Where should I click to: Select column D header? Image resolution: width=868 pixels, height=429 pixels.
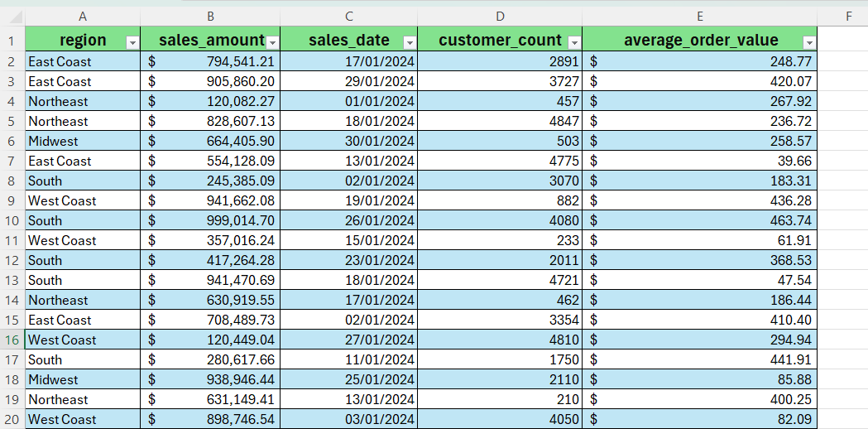tap(500, 16)
